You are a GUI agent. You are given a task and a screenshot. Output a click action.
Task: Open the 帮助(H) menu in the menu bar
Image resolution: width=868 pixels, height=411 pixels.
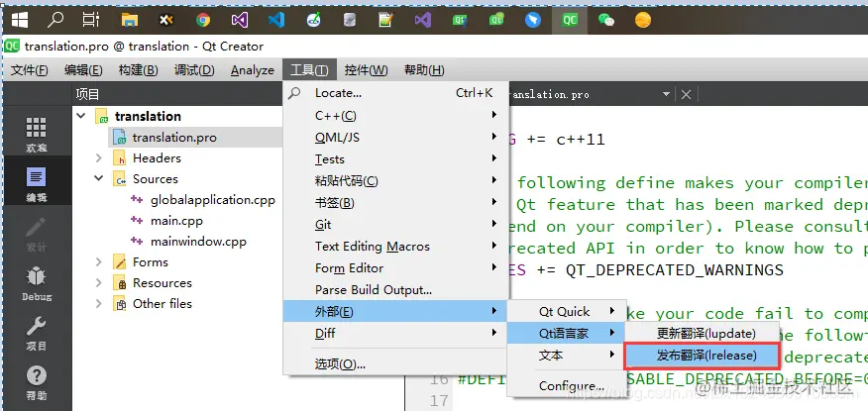424,70
